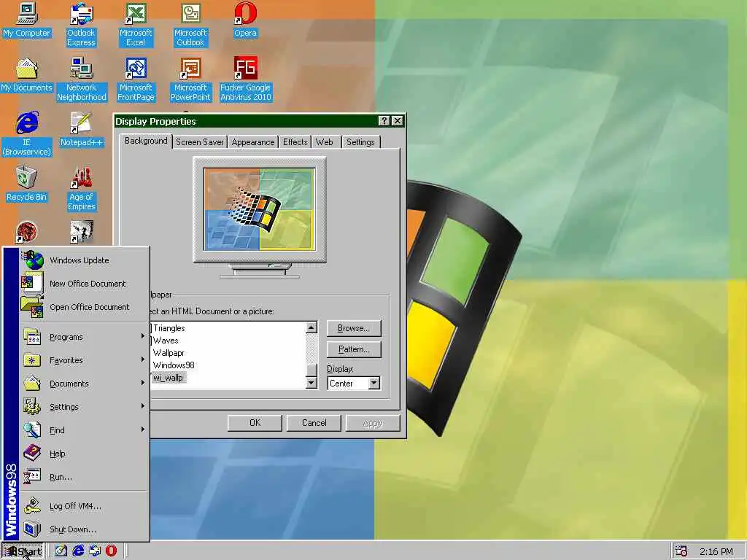Click Cancel in Display Properties
This screenshot has width=747, height=560.
[314, 423]
